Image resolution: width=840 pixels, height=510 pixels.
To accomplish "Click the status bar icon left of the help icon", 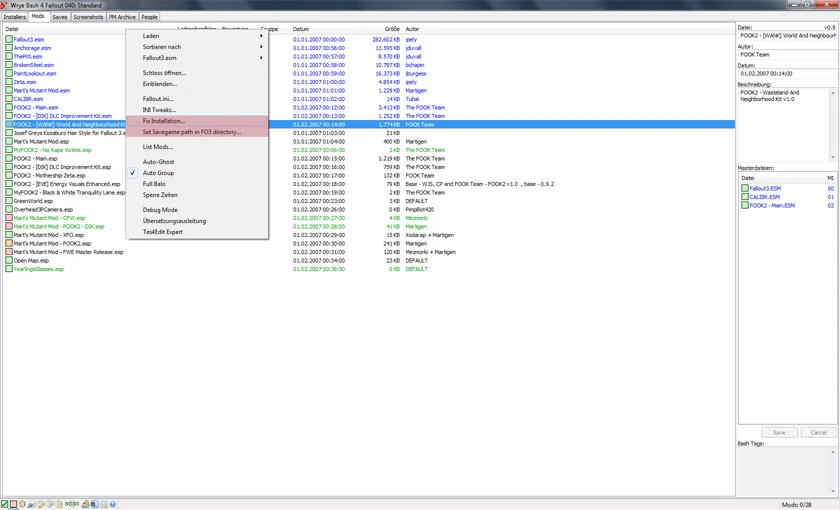I will [x=104, y=504].
